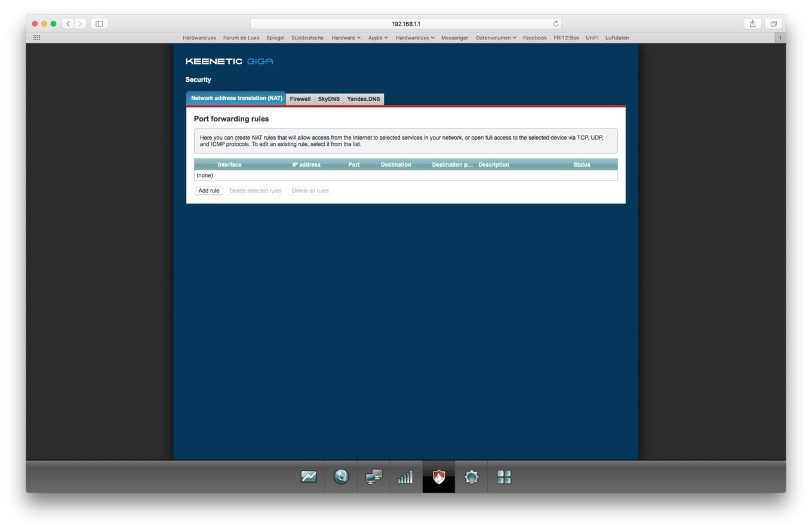Screen dimensions: 812x530
Task: Click the IP address column header
Action: pos(306,164)
